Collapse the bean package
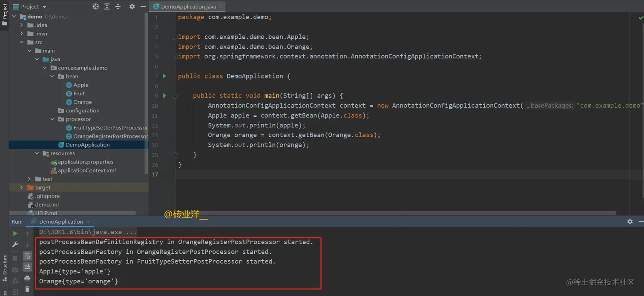This screenshot has height=296, width=644. (52, 76)
